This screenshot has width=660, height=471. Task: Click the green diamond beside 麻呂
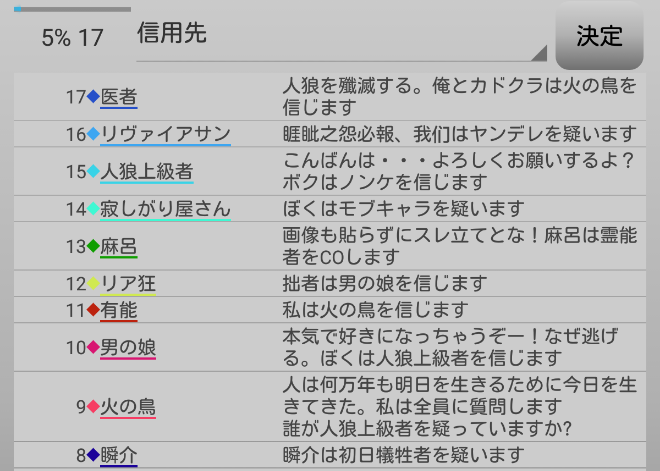(x=94, y=246)
